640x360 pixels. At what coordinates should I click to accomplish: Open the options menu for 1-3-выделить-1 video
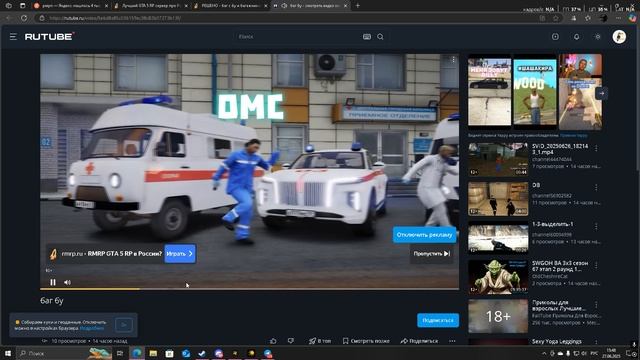(596, 227)
